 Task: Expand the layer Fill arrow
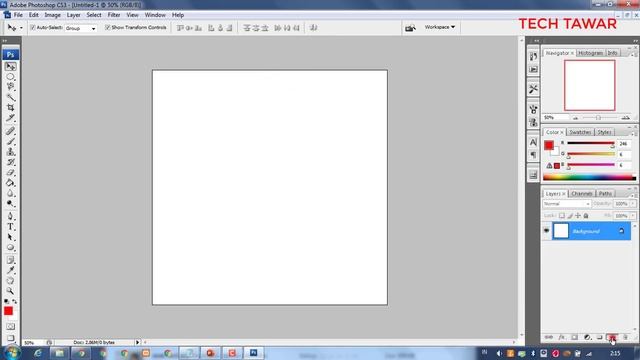[x=633, y=216]
